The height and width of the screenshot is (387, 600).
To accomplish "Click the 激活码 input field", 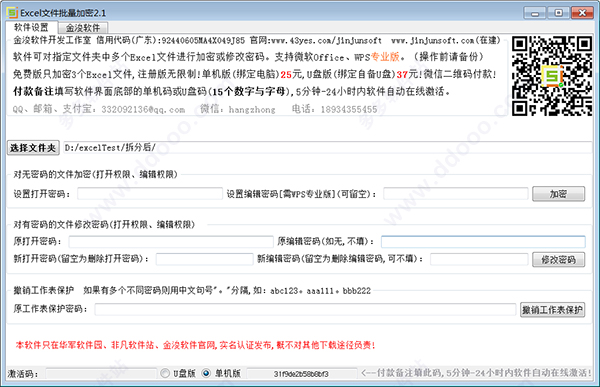I will pos(101,373).
